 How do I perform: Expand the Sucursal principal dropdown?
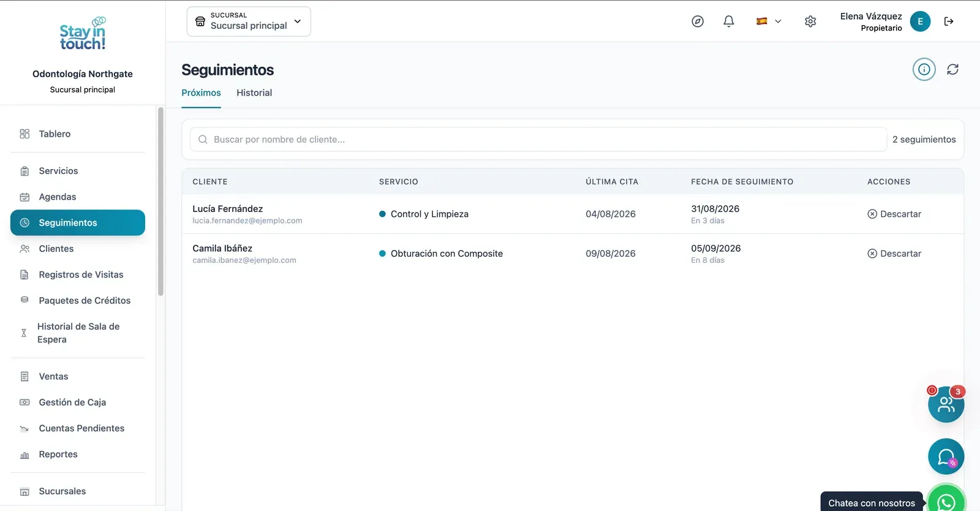pos(249,21)
